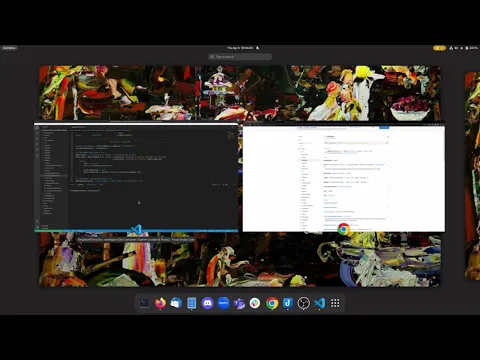Select the Chrome browser window thumbnail
480x360 pixels.
point(344,178)
